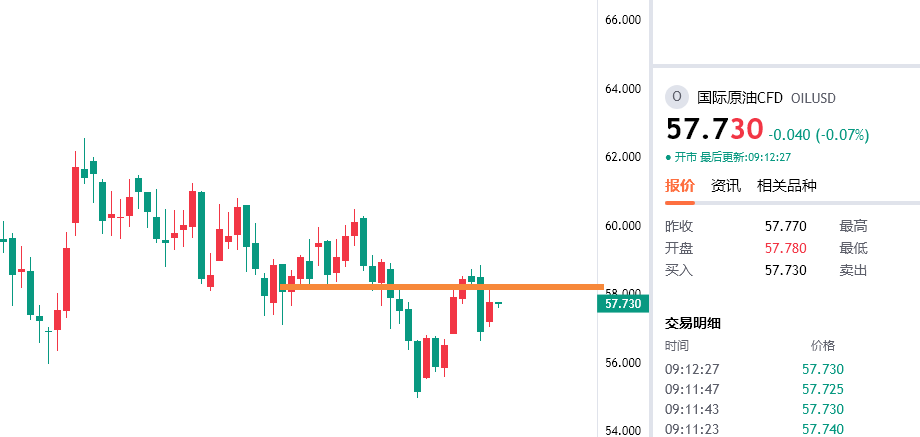Click the 国际原油CFD instrument name
The height and width of the screenshot is (437, 920).
click(x=739, y=97)
